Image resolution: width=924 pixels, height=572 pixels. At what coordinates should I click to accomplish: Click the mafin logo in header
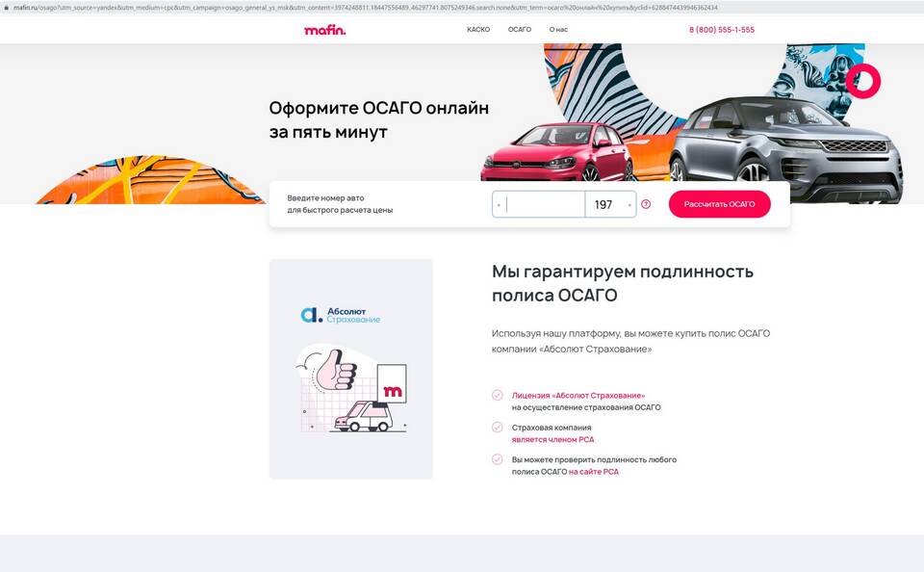(x=324, y=30)
